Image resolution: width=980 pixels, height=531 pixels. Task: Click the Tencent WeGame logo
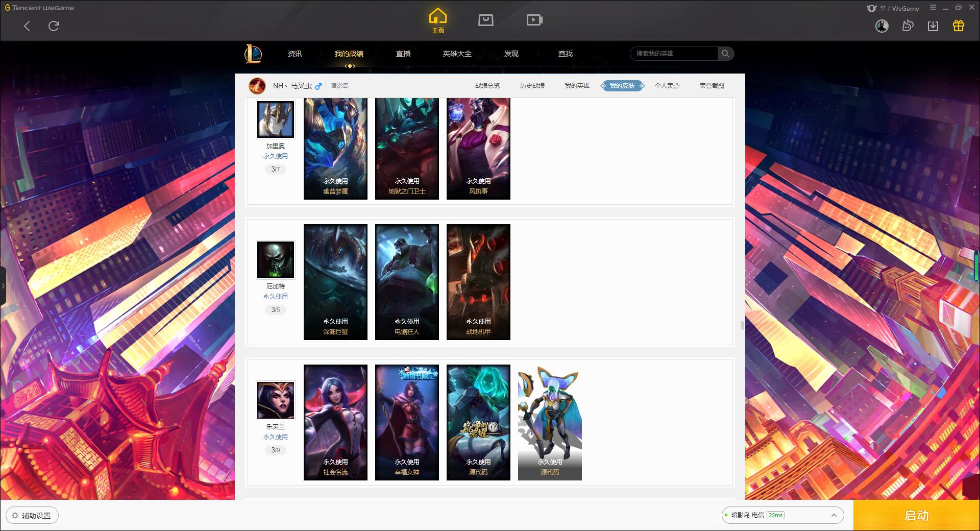[x=40, y=8]
